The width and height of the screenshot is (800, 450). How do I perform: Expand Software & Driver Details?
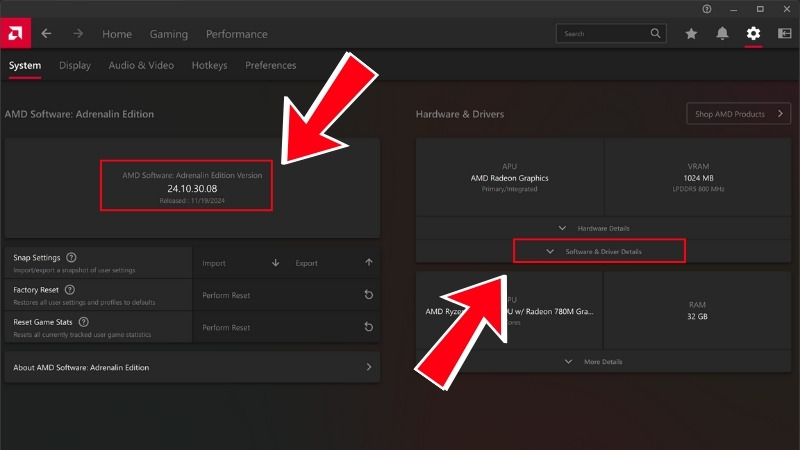point(598,251)
